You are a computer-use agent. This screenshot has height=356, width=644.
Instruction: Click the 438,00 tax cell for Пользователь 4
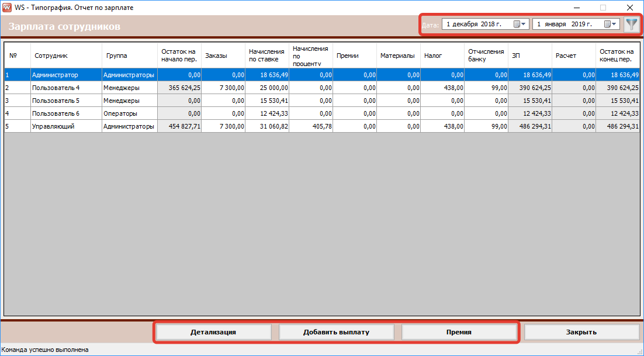point(442,88)
